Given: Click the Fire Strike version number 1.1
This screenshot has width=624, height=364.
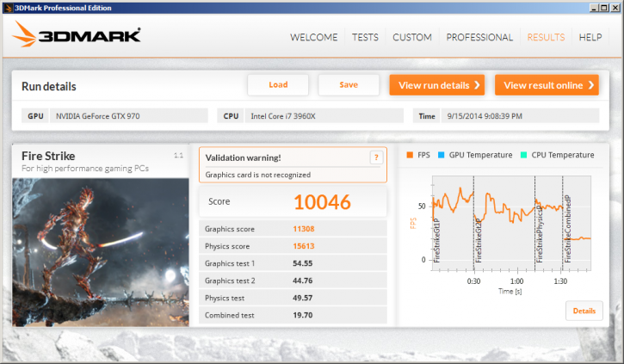Looking at the screenshot, I should click(178, 155).
